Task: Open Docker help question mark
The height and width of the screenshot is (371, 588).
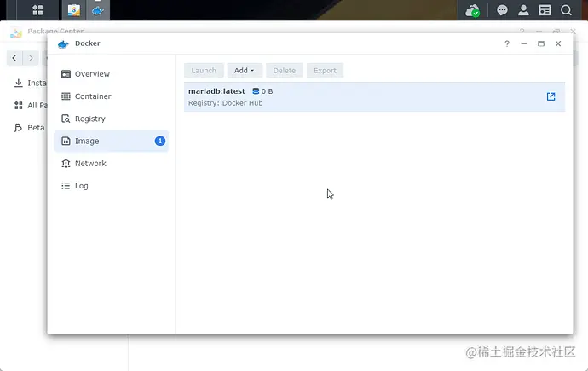Action: [x=507, y=43]
